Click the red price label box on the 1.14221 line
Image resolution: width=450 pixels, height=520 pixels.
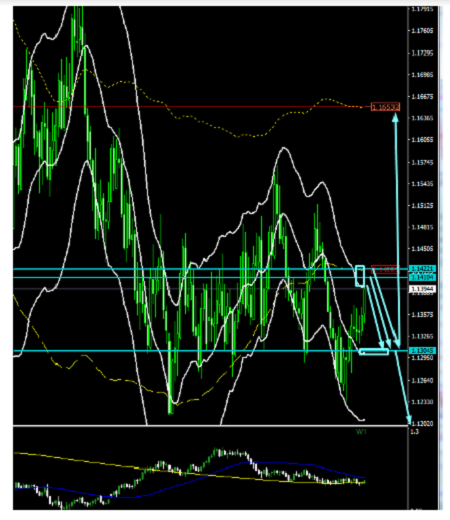pyautogui.click(x=385, y=269)
